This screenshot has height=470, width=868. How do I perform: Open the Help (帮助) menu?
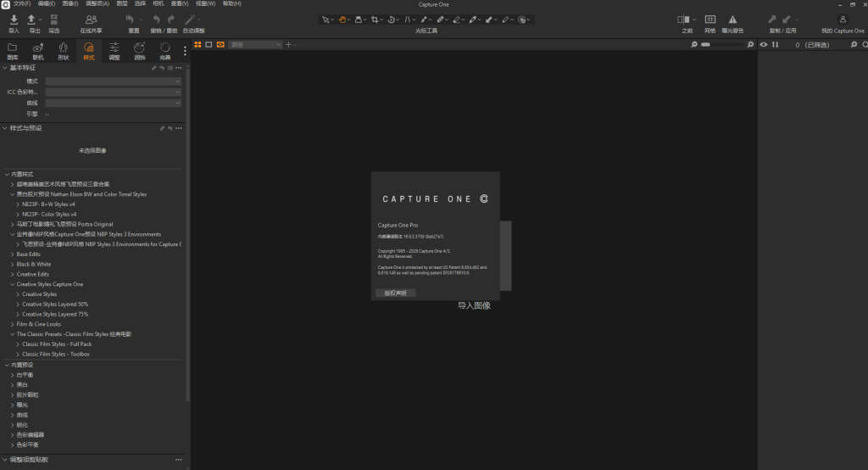232,4
